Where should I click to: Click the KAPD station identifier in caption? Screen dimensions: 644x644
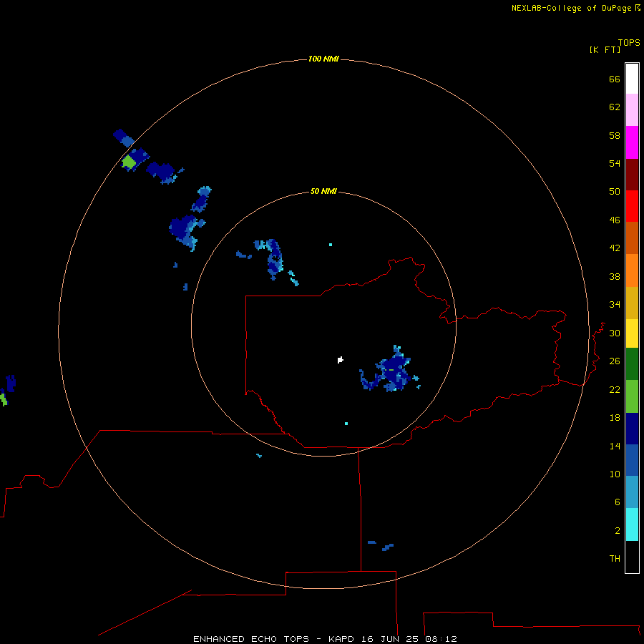pyautogui.click(x=342, y=639)
